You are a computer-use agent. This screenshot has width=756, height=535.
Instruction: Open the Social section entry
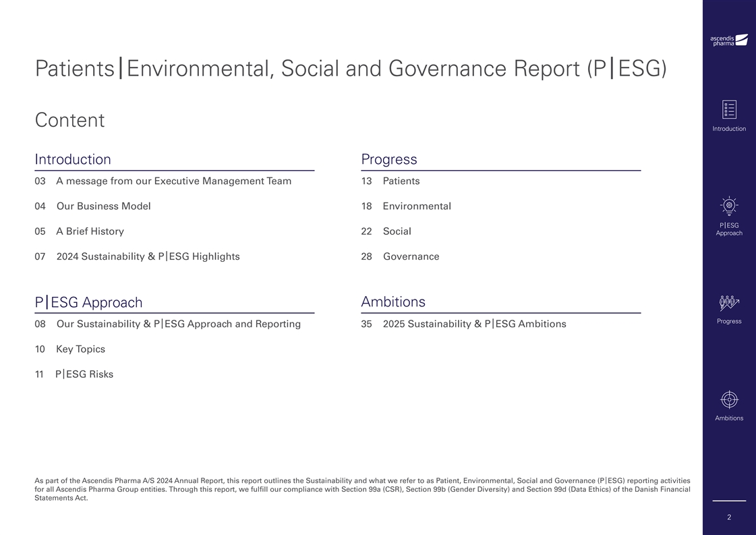coord(397,231)
